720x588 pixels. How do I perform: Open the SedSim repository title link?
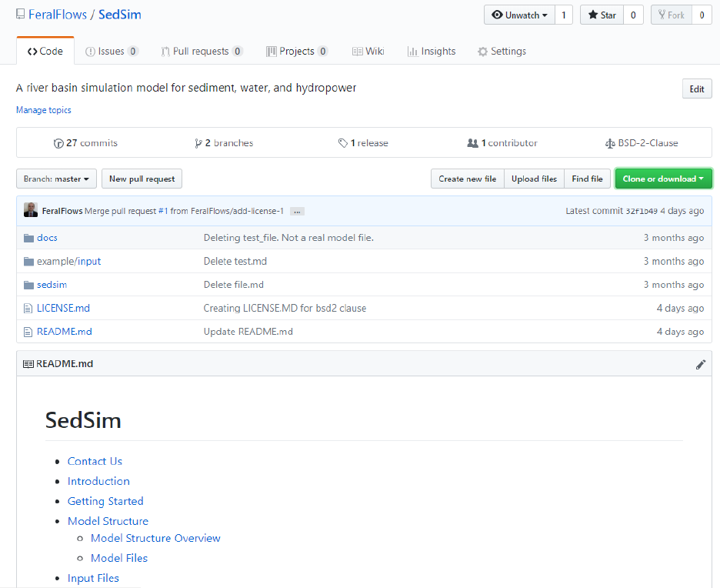[120, 15]
